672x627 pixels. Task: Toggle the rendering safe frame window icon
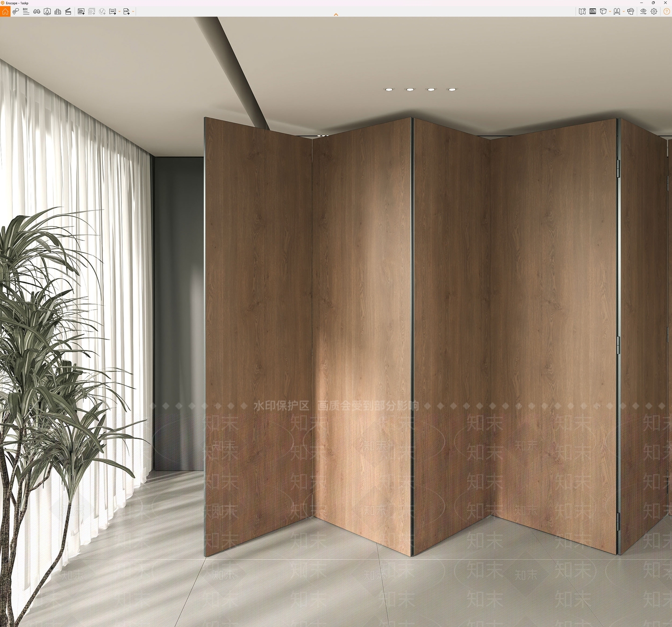point(593,11)
